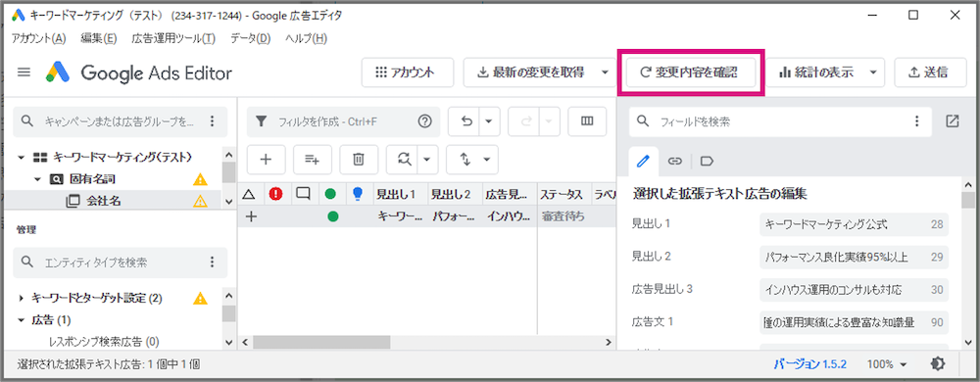
Task: Click 統計の表示 button
Action: pos(815,72)
